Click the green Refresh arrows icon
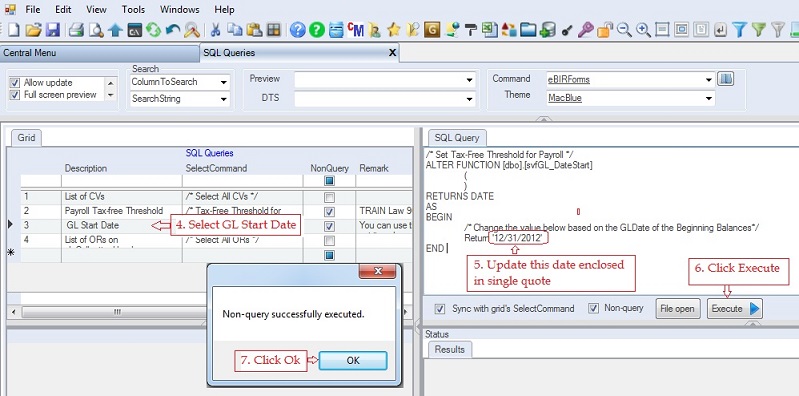 153,30
